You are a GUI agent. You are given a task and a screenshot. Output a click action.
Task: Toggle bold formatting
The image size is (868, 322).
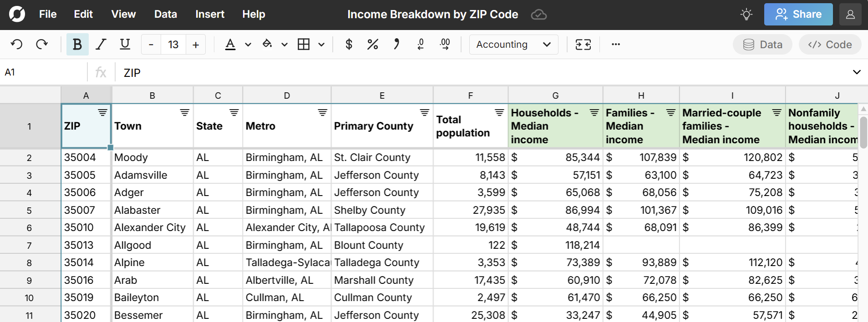(x=77, y=45)
